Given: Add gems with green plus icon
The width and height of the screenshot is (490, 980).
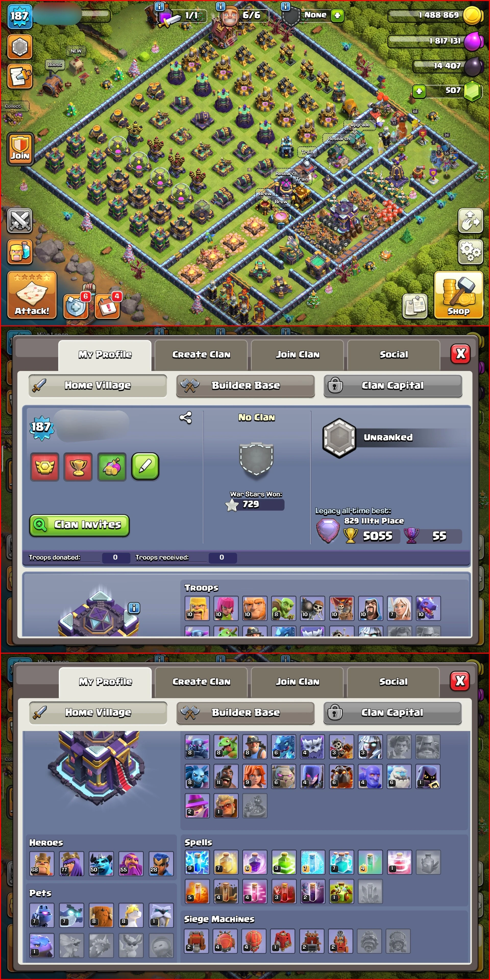Looking at the screenshot, I should coord(419,91).
